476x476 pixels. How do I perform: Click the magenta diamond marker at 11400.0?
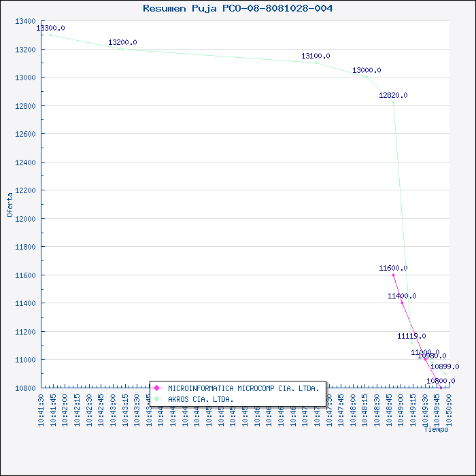coord(402,303)
